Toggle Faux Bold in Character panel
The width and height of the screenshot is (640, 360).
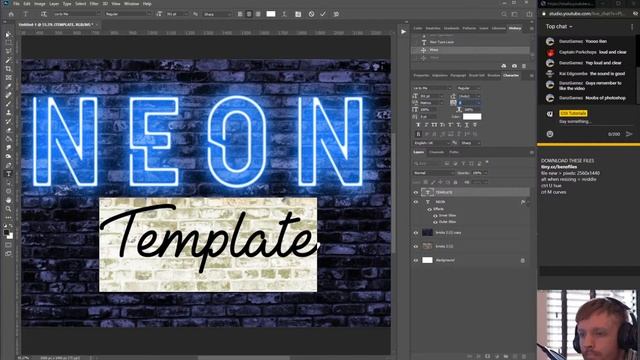(418, 125)
